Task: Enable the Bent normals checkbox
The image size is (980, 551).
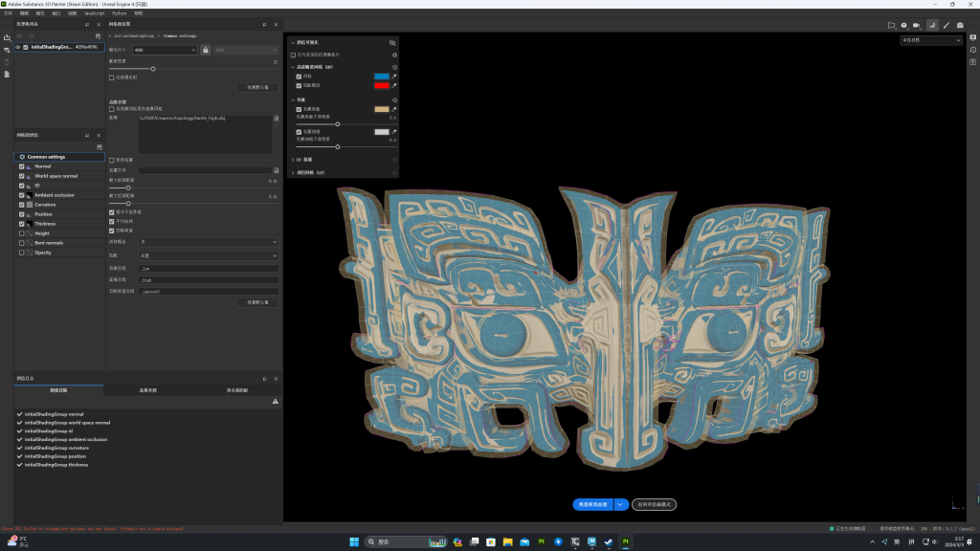Action: coord(21,243)
